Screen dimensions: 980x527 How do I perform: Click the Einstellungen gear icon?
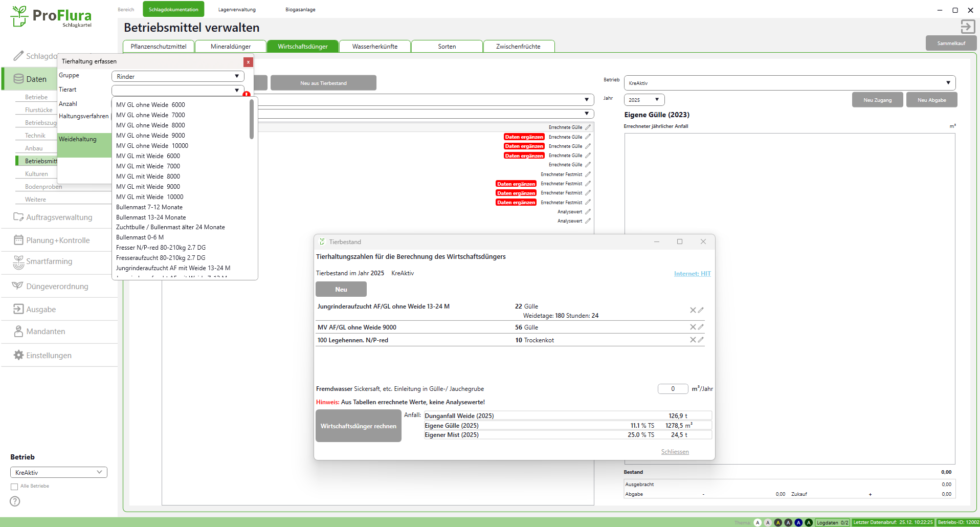tap(18, 355)
